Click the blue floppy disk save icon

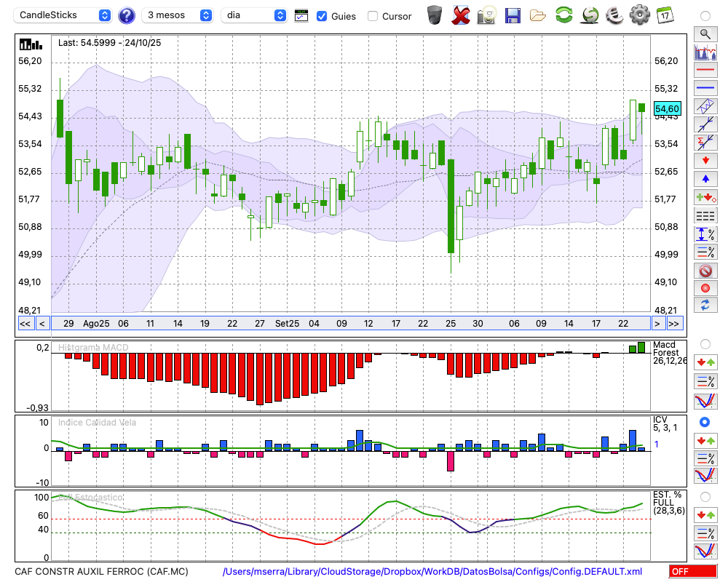point(513,15)
